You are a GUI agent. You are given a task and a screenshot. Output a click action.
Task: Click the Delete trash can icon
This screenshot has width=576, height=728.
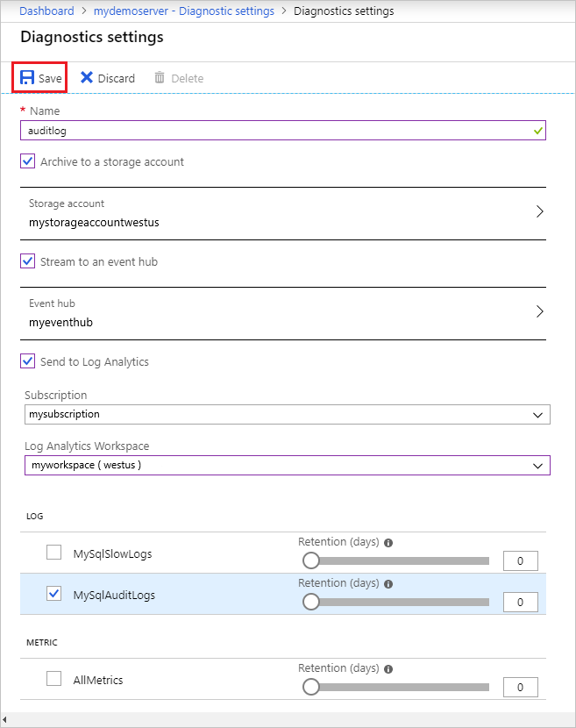click(160, 77)
